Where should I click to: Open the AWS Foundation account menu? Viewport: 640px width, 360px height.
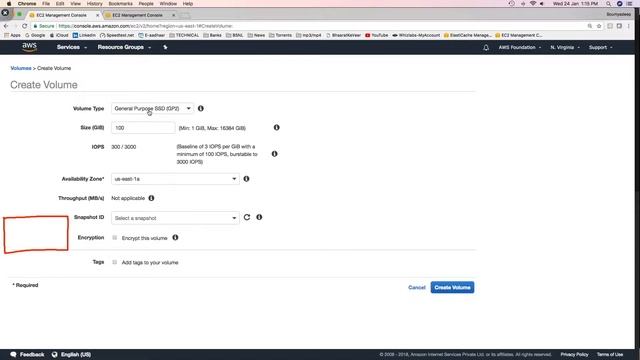pyautogui.click(x=520, y=47)
